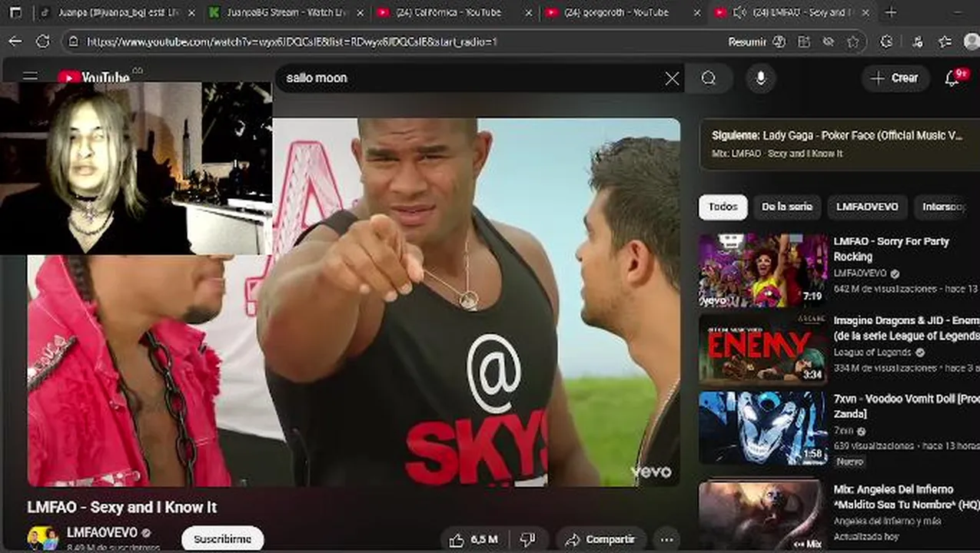Open tracking prevention eye icon
The image size is (980, 553).
829,41
